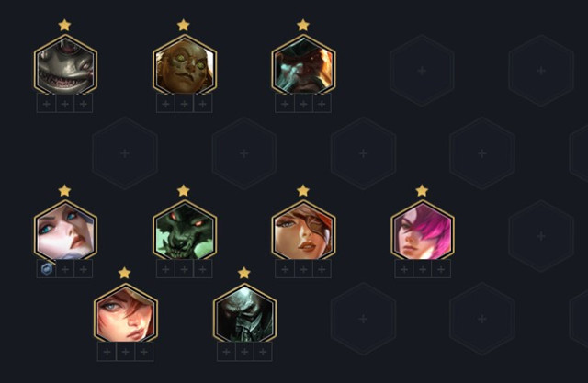Select the red-haired woman champion in bottom row
Screen dimensions: 588x383
[x=126, y=313]
